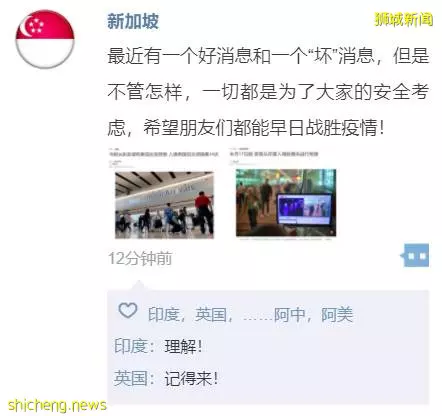The width and height of the screenshot is (442, 416).
Task: Open commenter 英国 before 记得来!
Action: [130, 378]
